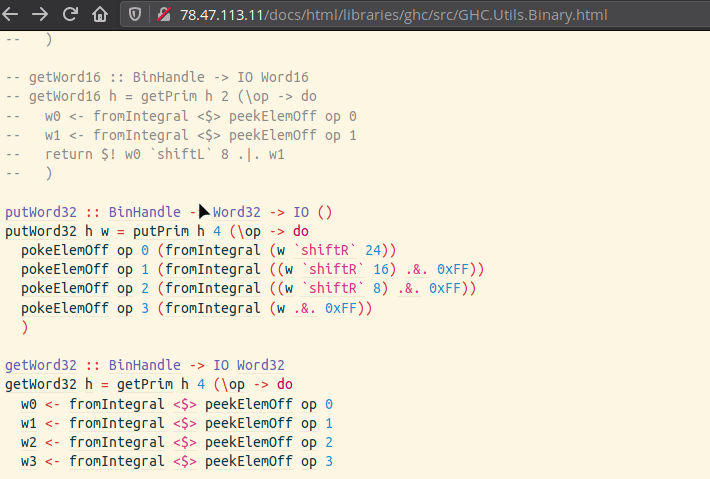Image resolution: width=710 pixels, height=479 pixels.
Task: Select peekElemOff on the w0 line
Action: click(248, 404)
